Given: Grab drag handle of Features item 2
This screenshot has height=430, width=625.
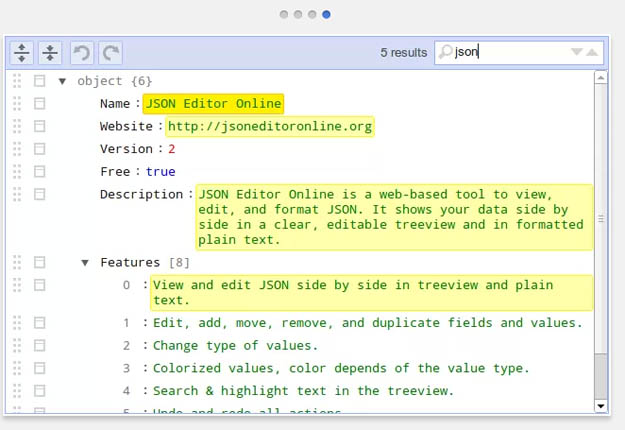Looking at the screenshot, I should coord(17,345).
